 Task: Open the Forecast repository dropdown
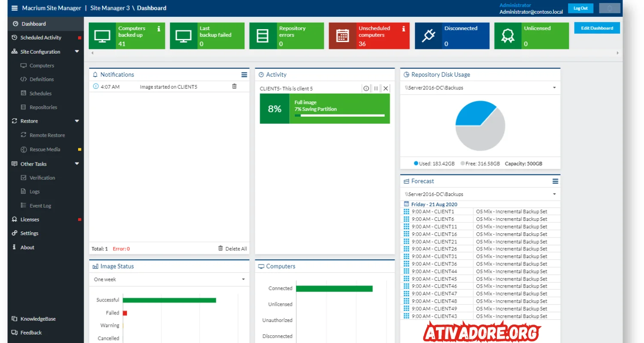[480, 194]
